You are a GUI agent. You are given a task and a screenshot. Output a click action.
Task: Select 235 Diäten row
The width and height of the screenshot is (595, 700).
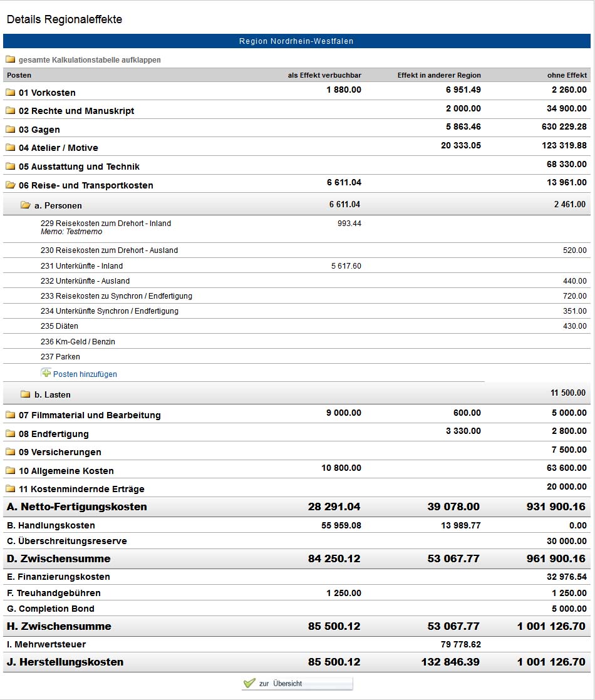pyautogui.click(x=297, y=326)
